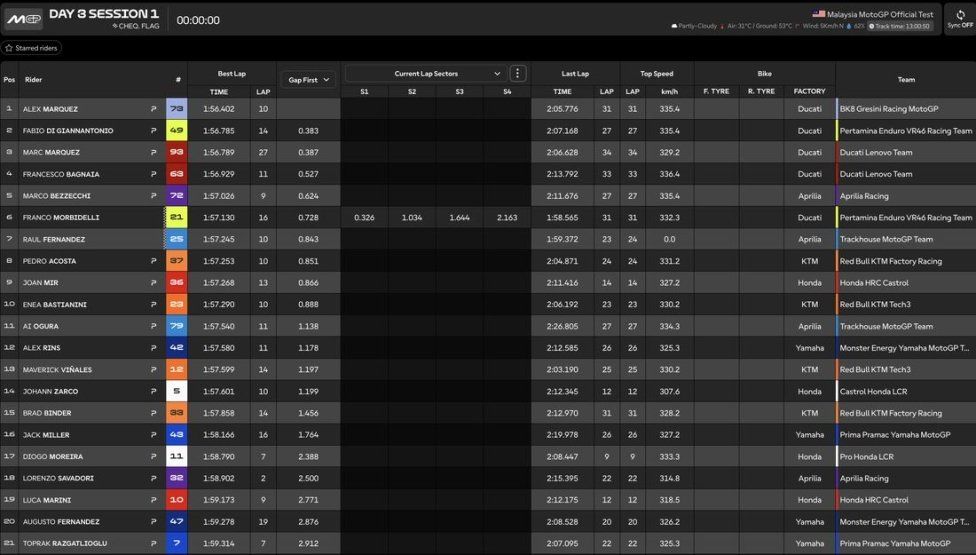The height and width of the screenshot is (555, 976).
Task: Click the gap value 0.383
Action: click(308, 131)
